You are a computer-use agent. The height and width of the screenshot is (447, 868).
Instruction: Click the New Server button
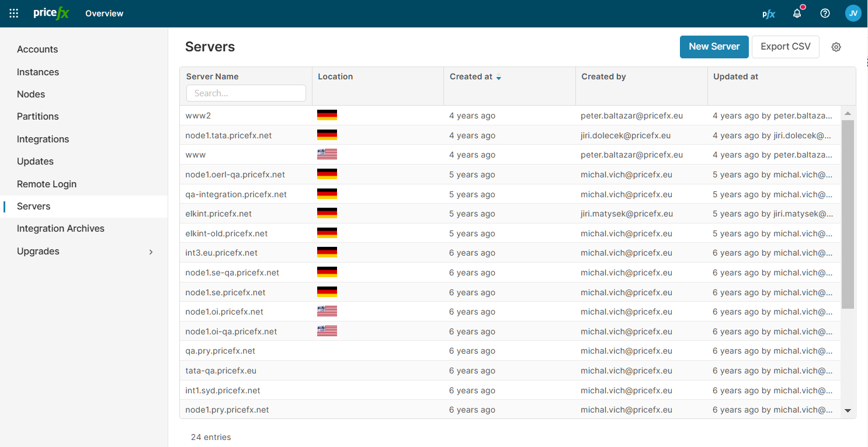714,47
